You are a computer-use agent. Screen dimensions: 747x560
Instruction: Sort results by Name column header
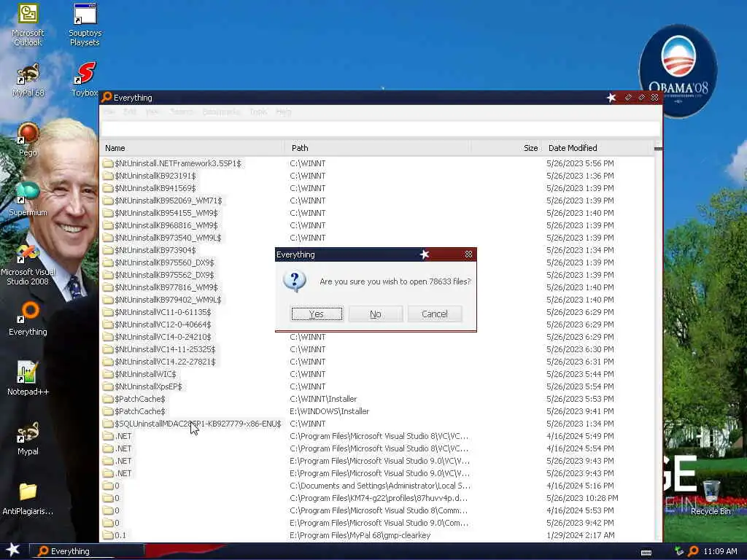pos(192,148)
